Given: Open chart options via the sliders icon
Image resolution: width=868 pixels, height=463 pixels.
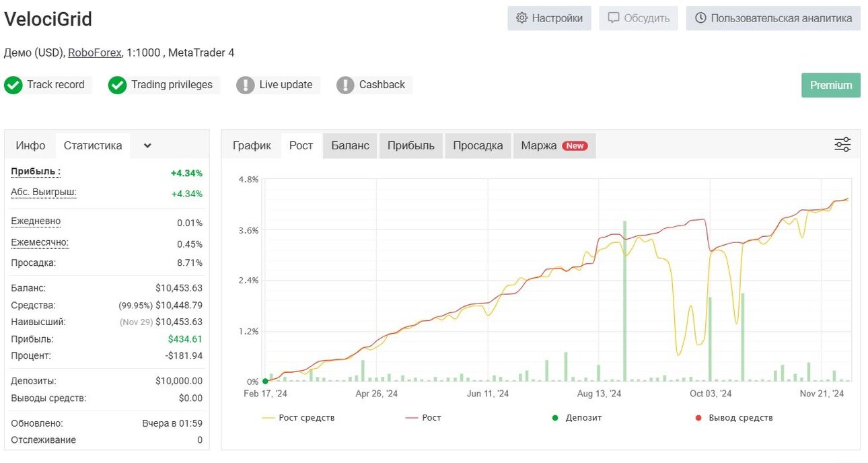Looking at the screenshot, I should [842, 144].
